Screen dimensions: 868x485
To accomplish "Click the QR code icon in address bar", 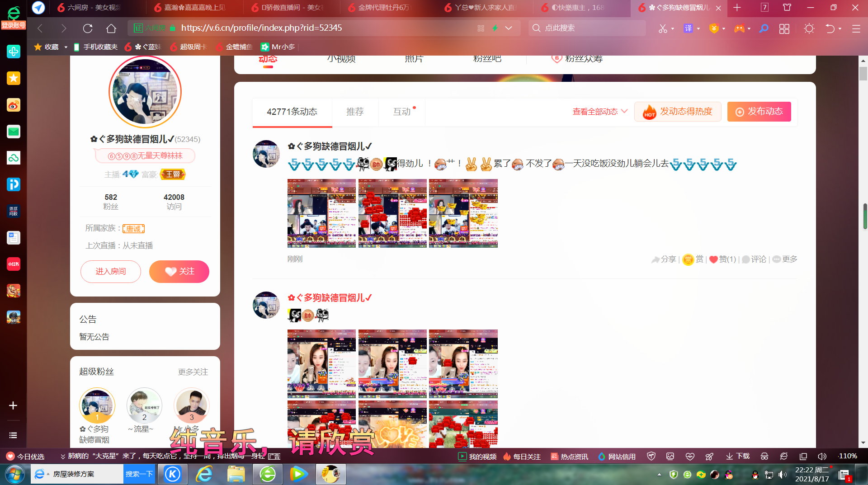I will point(481,28).
